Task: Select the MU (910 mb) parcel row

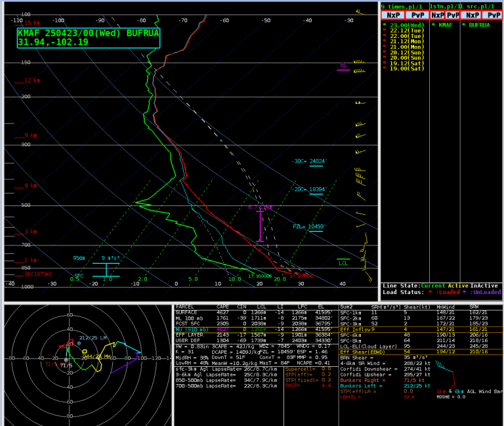Action: tap(255, 330)
